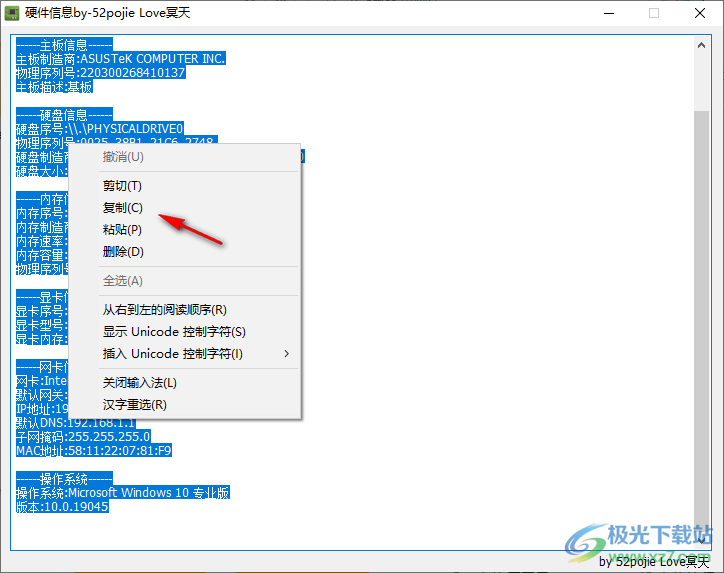Pick 粘贴(P) from the context menu
Viewport: 724px width, 573px height.
click(123, 230)
